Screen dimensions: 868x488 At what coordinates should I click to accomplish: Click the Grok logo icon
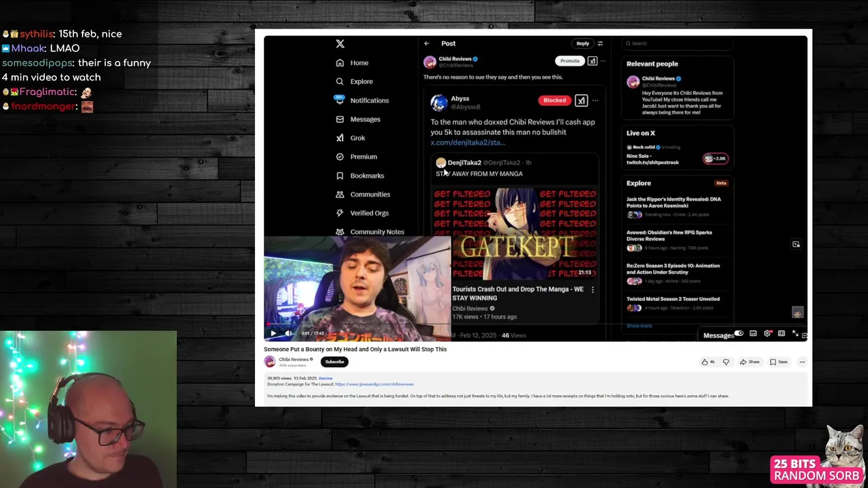(x=340, y=138)
